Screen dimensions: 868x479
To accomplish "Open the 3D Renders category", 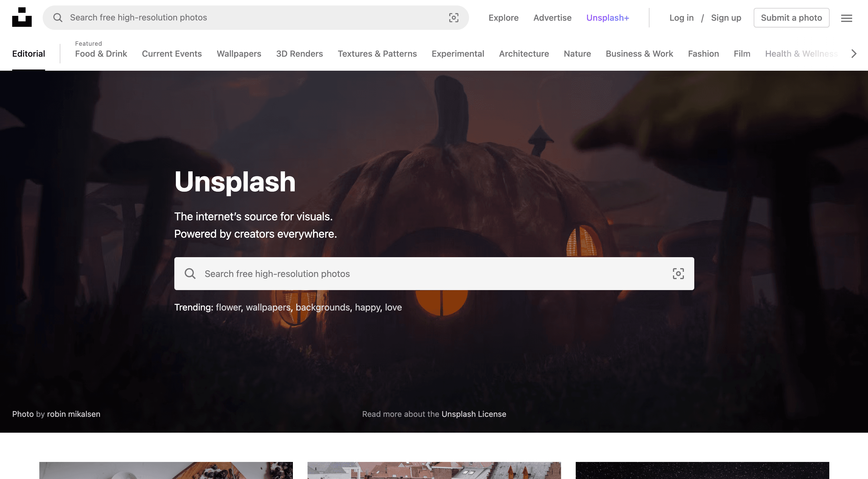I will coord(300,54).
